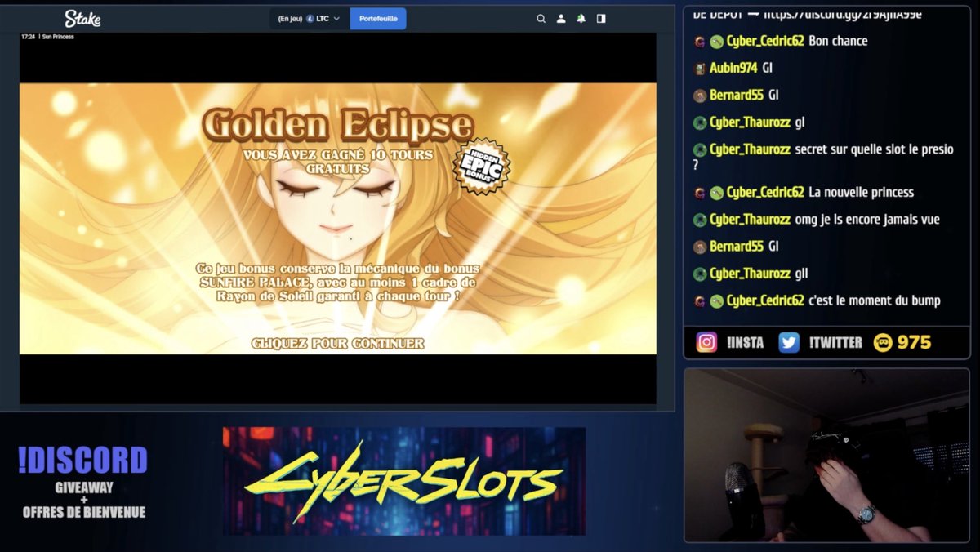This screenshot has height=552, width=980.
Task: Click the Instagram icon
Action: click(706, 342)
